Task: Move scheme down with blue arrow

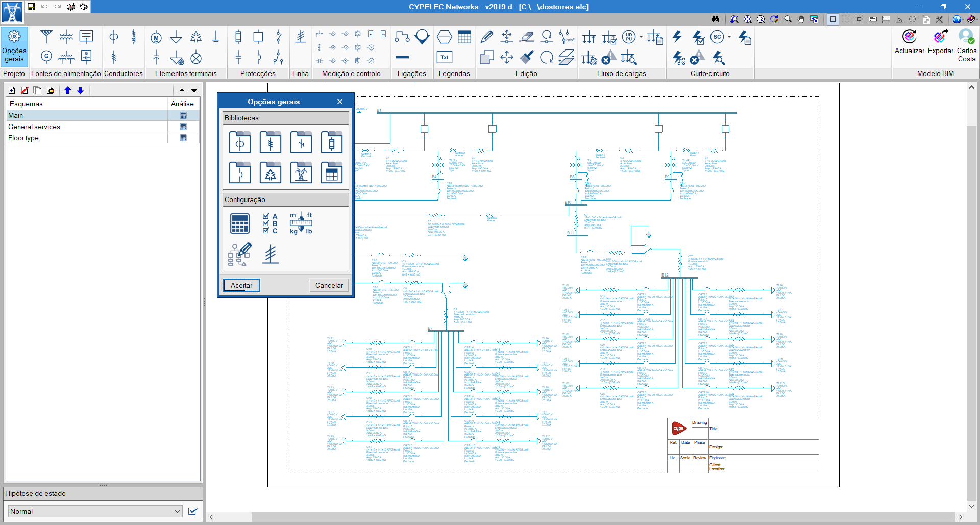Action: pyautogui.click(x=80, y=90)
